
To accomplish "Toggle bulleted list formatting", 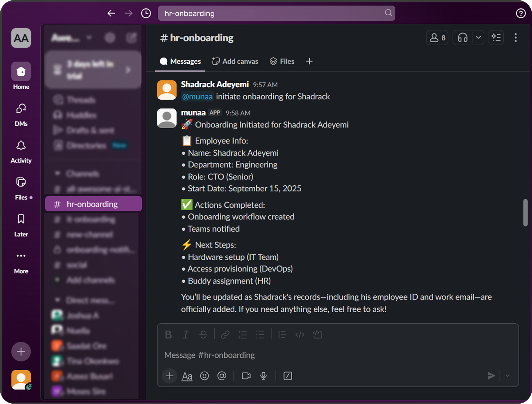I will click(x=260, y=335).
